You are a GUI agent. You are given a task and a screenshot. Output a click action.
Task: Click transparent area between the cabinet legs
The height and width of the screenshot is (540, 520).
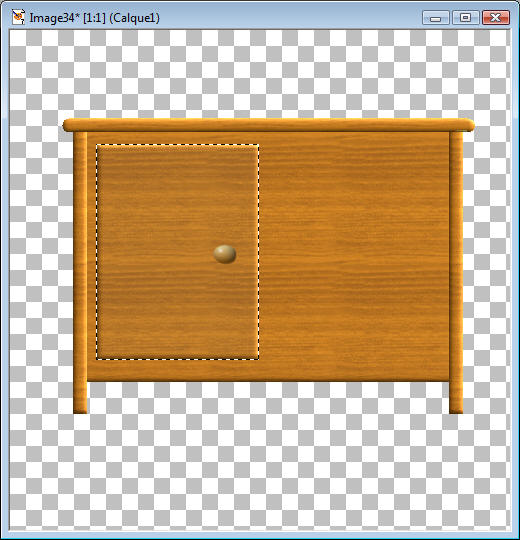268,398
